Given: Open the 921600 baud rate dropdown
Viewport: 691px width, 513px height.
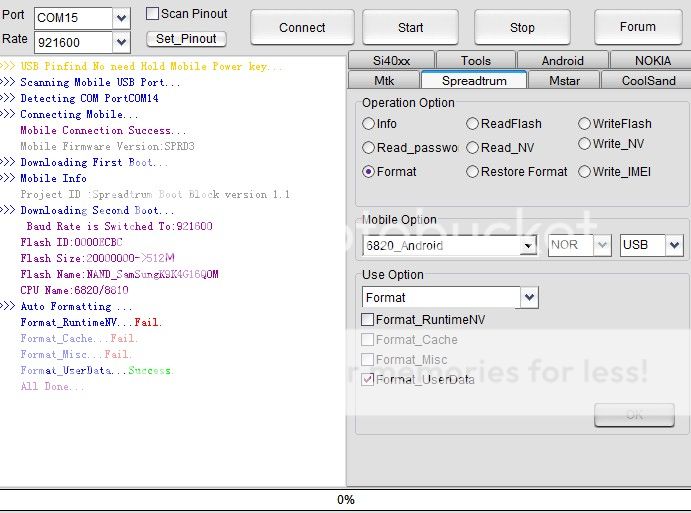Looking at the screenshot, I should click(x=121, y=41).
